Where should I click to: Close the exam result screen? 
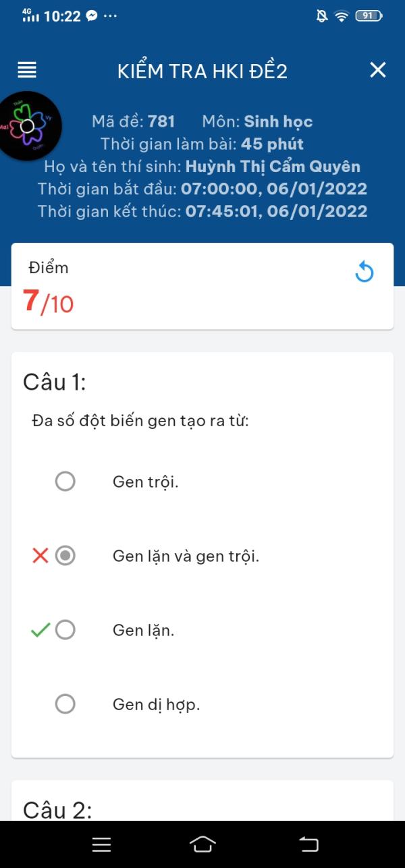pos(378,69)
